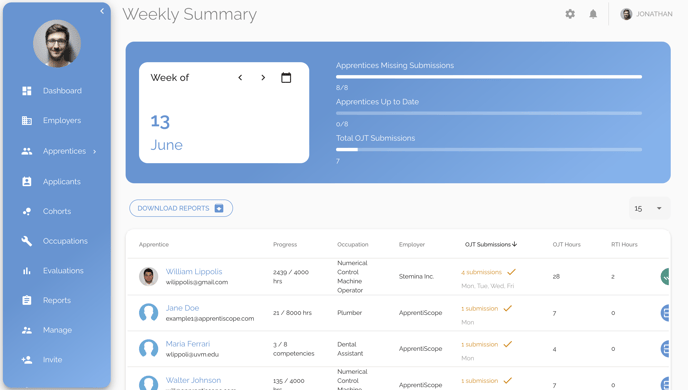Open Reports clipboard icon
Image resolution: width=688 pixels, height=390 pixels.
(27, 300)
